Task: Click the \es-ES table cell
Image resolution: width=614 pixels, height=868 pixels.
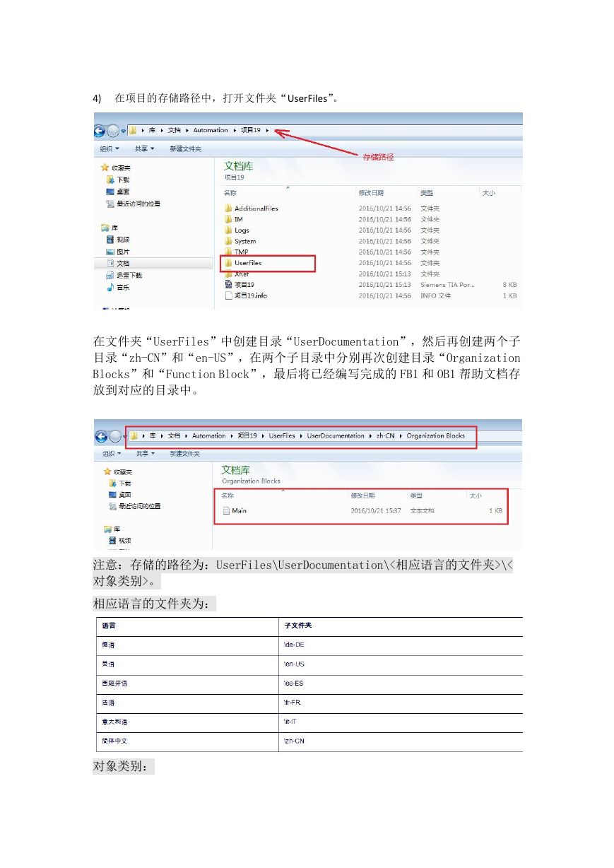Action: coord(401,684)
